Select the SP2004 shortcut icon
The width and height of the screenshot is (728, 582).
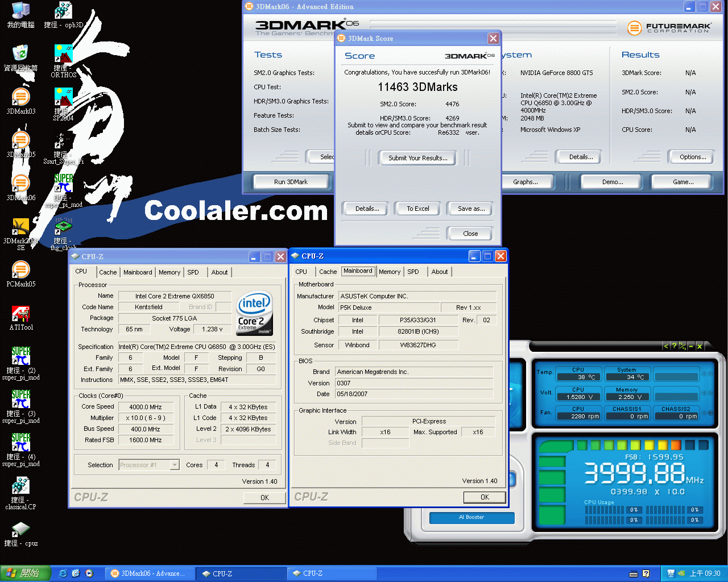coord(64,105)
